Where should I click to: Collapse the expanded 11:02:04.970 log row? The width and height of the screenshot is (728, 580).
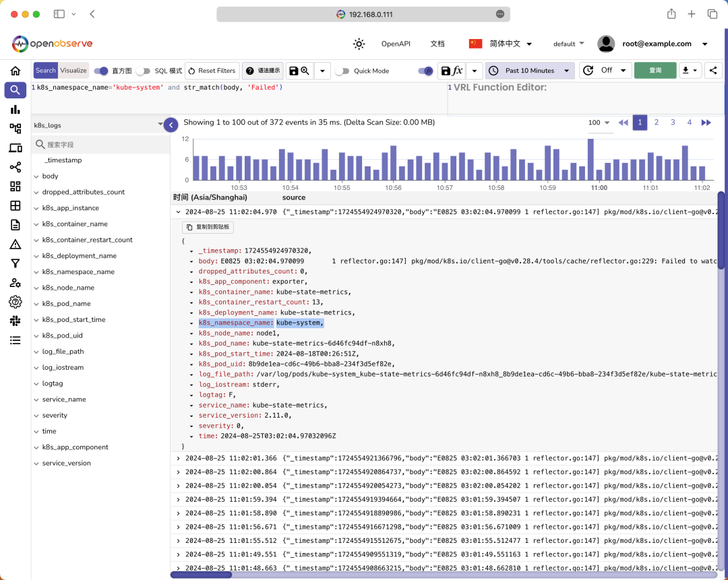[x=178, y=212]
